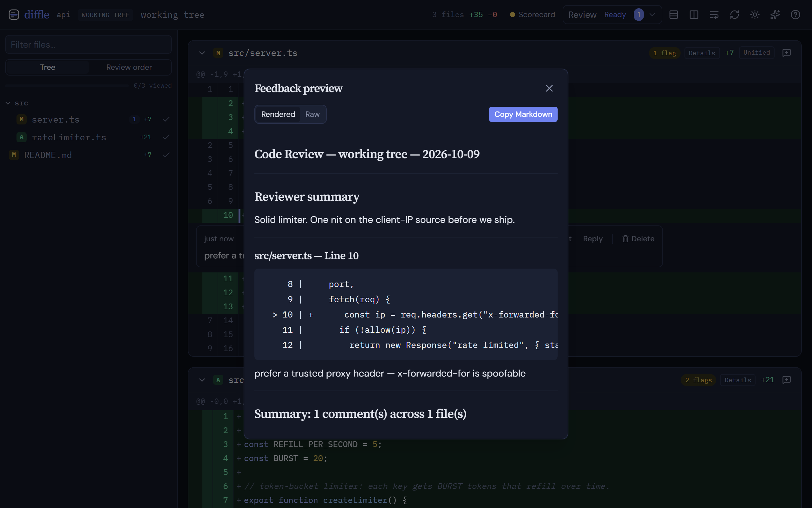The width and height of the screenshot is (812, 508).
Task: Select Tree view in sidebar
Action: tap(47, 67)
